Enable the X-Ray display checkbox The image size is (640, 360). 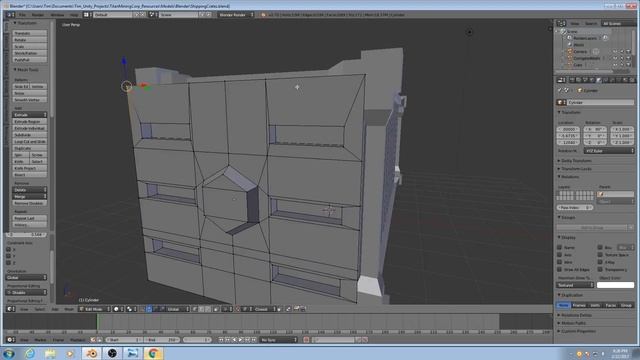point(600,262)
